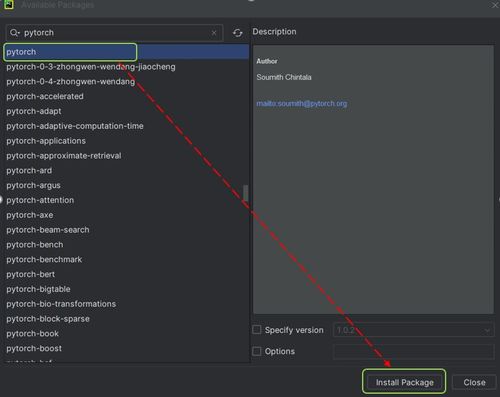500x397 pixels.
Task: Open the version dropdown showing 1.0.2
Action: coord(413,330)
